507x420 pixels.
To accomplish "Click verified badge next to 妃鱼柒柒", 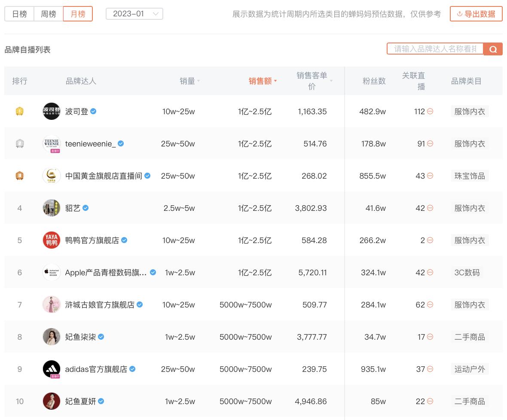I will tap(101, 337).
